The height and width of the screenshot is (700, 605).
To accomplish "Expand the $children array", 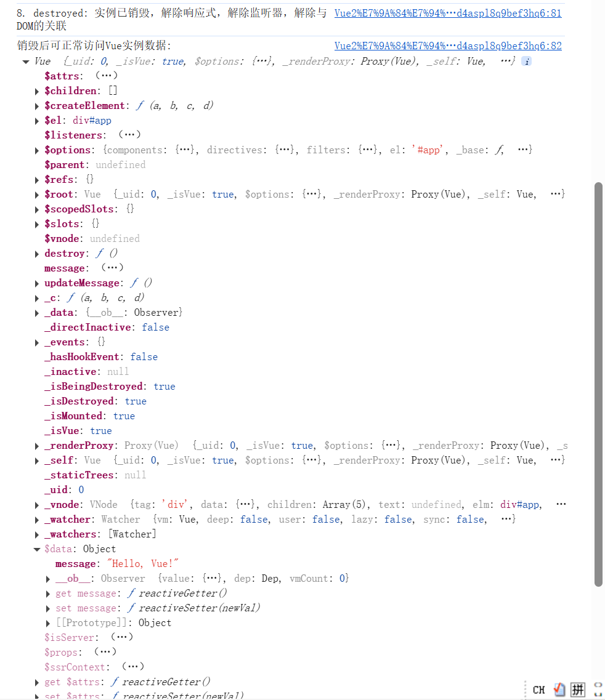I will pos(36,92).
